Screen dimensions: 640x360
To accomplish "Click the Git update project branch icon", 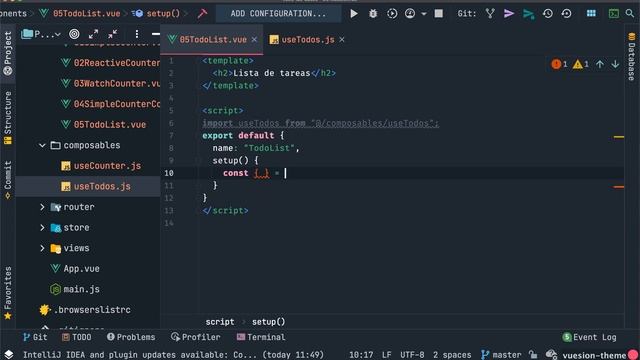I will tap(490, 13).
